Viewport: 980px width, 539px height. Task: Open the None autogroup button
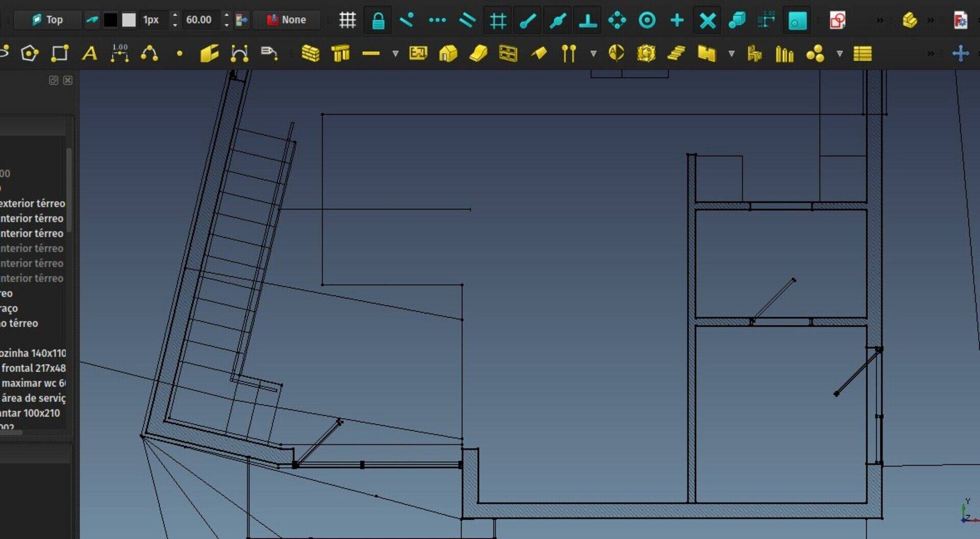[287, 20]
